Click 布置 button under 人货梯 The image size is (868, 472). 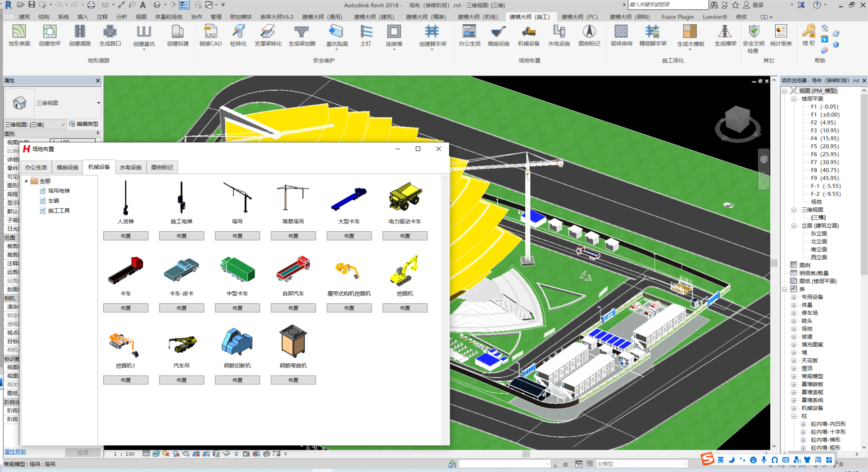(x=126, y=236)
